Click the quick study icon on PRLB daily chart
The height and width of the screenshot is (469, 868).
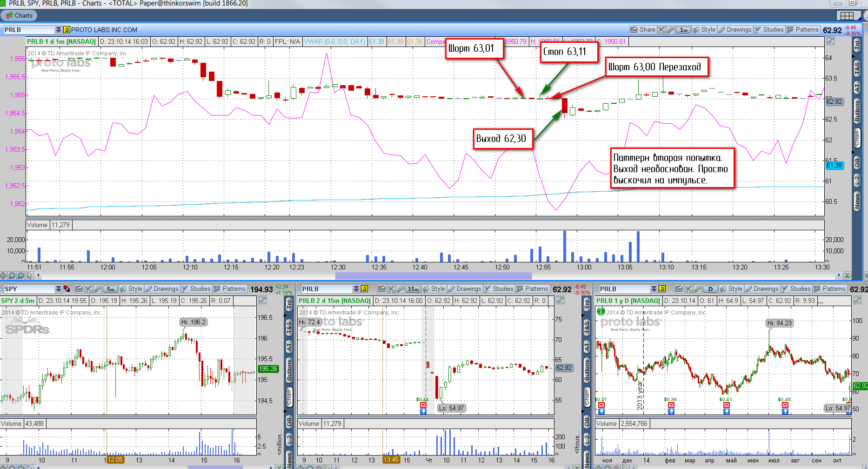click(689, 289)
